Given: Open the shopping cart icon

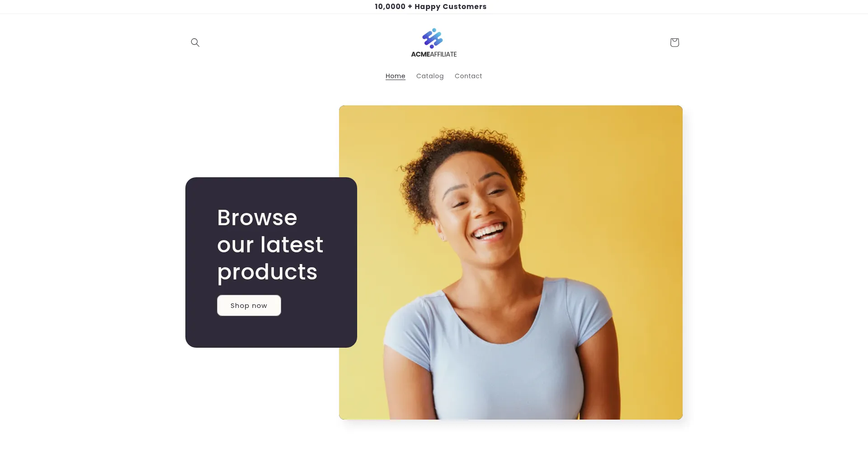Looking at the screenshot, I should (674, 43).
